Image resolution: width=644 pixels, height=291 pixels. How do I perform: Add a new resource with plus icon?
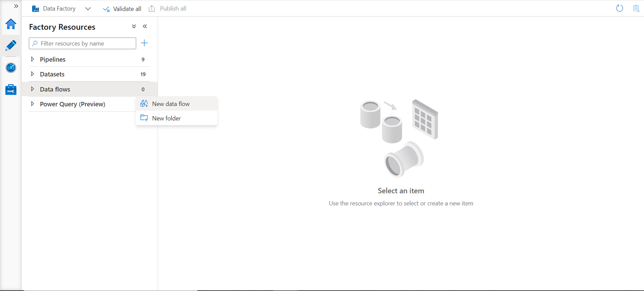pyautogui.click(x=144, y=43)
